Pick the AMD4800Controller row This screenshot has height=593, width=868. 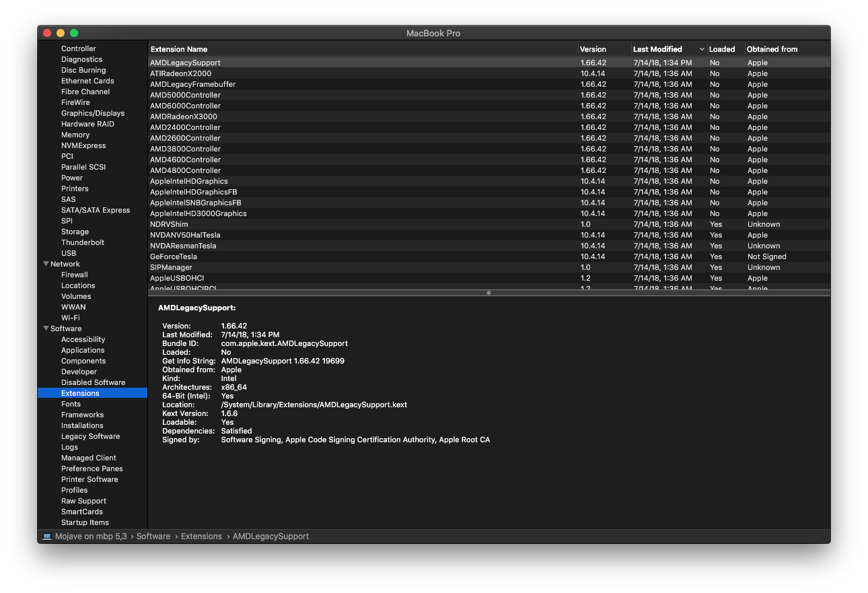pos(489,170)
